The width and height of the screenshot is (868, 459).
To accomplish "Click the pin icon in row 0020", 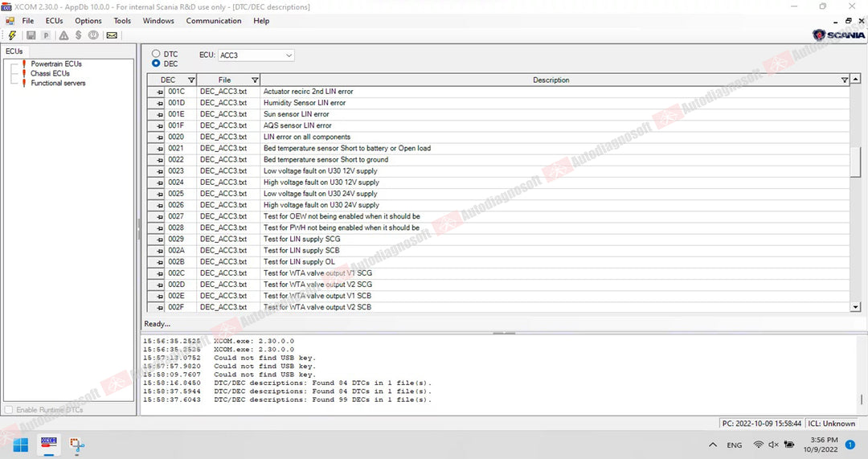I will pos(159,137).
